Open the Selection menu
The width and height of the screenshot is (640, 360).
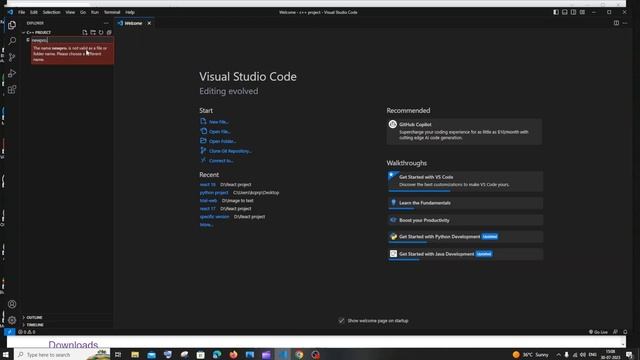click(51, 12)
